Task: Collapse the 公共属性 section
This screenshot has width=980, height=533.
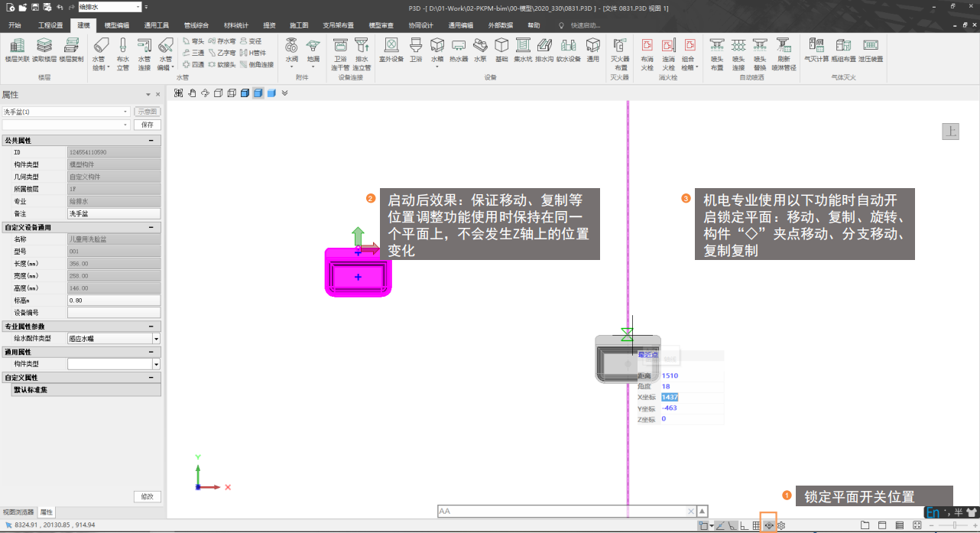Action: click(151, 141)
